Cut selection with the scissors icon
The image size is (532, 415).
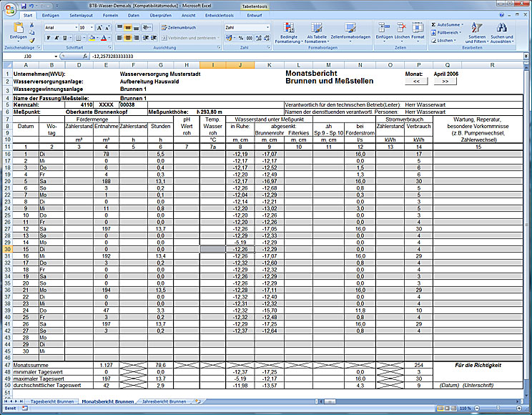click(x=31, y=25)
